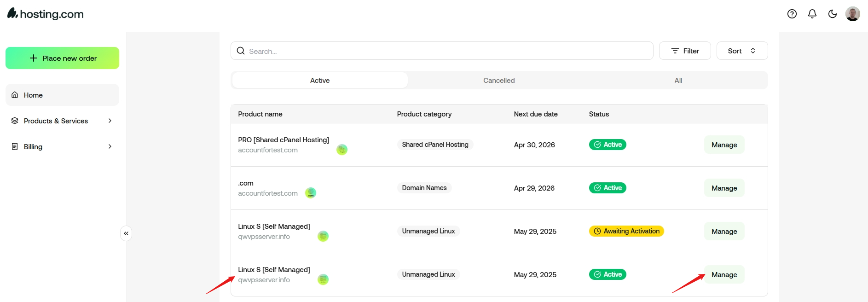Click Place new order button
Viewport: 868px width, 302px height.
pyautogui.click(x=62, y=58)
